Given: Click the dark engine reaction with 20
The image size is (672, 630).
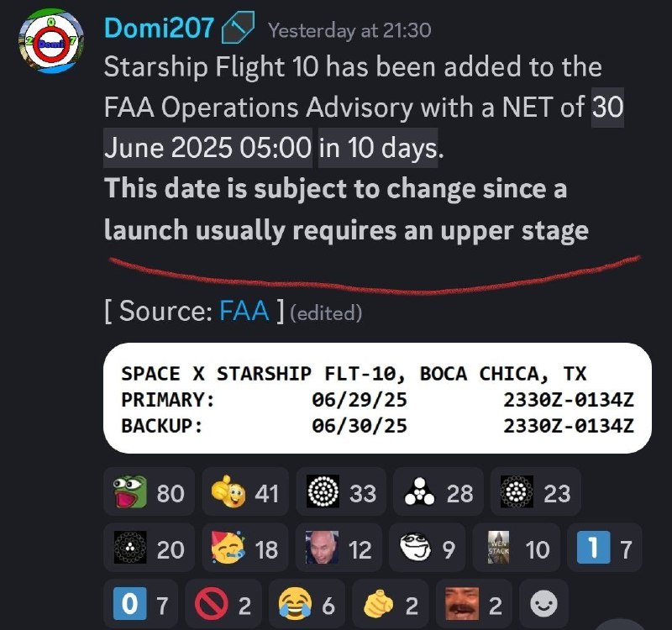Looking at the screenshot, I should click(150, 548).
